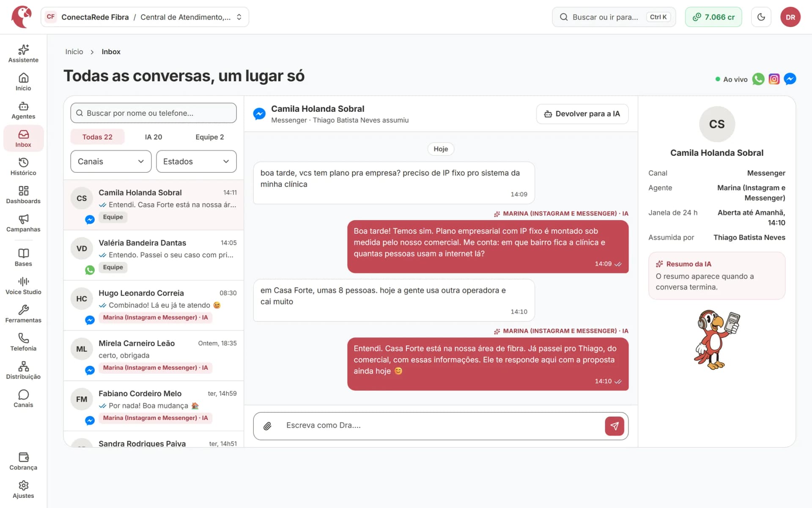
Task: Click the 'Thiago Batista Neves' assumida por value
Action: coord(749,237)
